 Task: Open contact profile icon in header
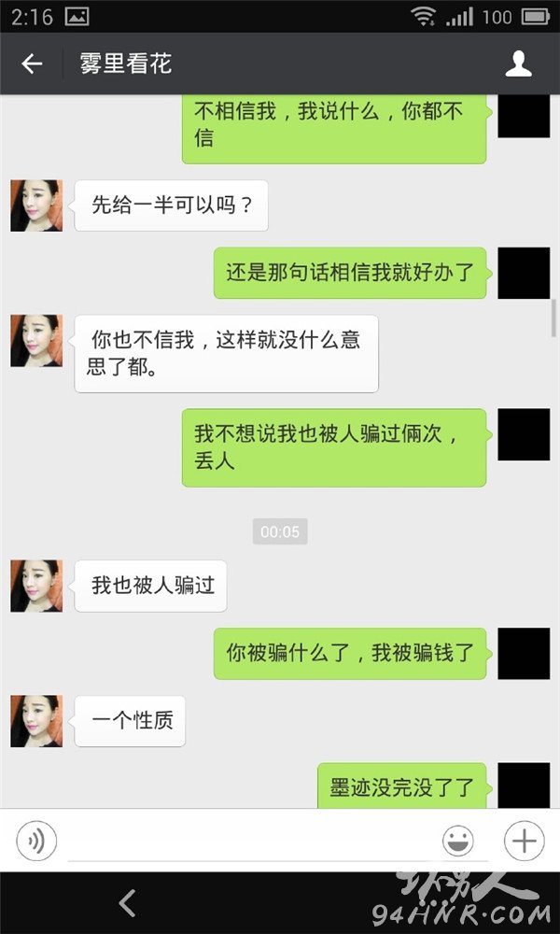518,64
